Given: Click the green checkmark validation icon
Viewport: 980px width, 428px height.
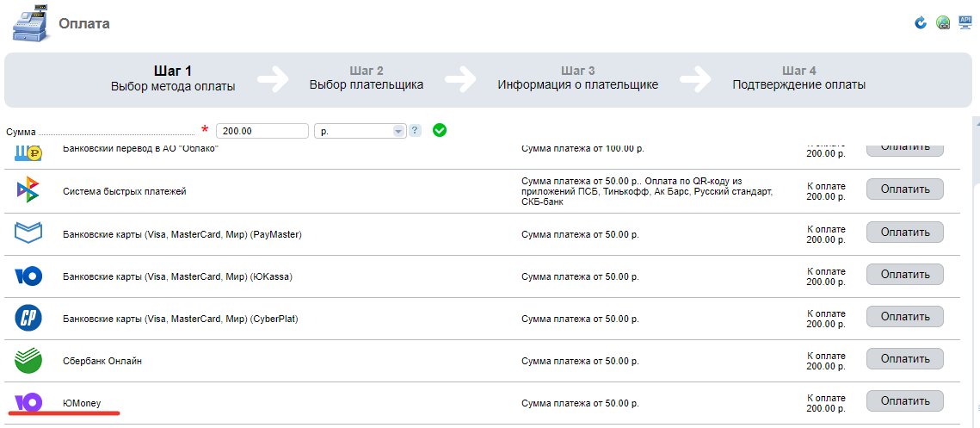Looking at the screenshot, I should pos(440,130).
